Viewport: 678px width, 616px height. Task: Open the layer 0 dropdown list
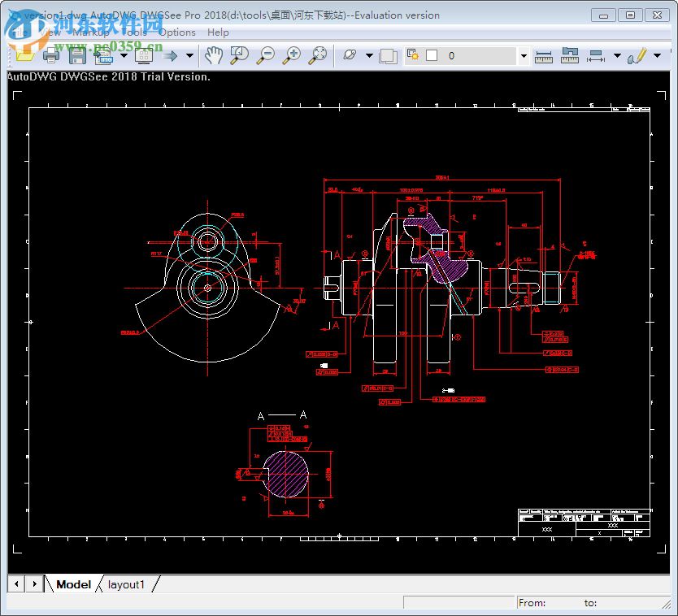(524, 56)
